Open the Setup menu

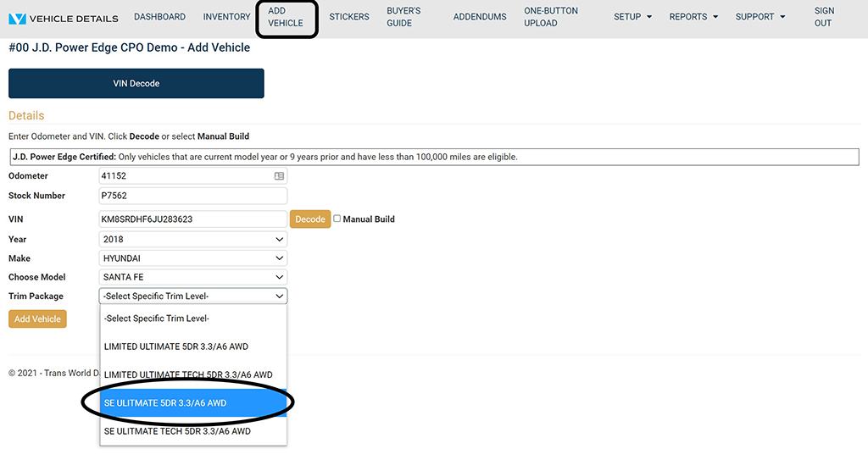tap(632, 17)
